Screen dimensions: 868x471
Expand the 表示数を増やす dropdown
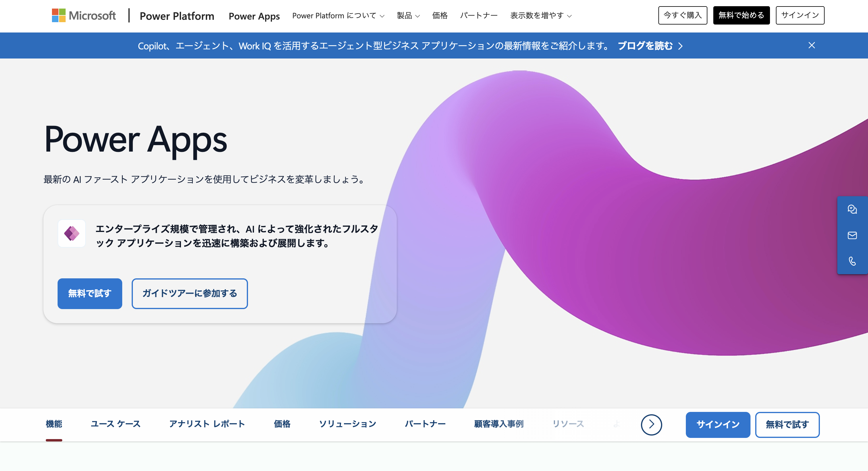pyautogui.click(x=541, y=15)
